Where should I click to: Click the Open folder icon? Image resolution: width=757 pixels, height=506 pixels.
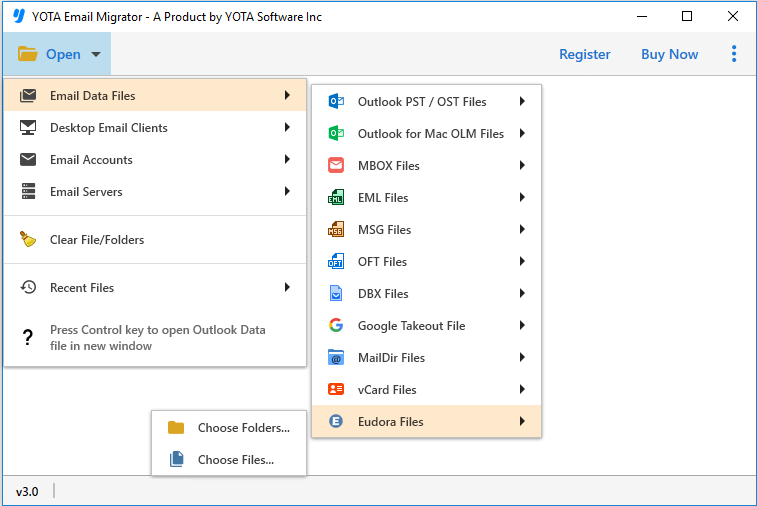pos(28,54)
